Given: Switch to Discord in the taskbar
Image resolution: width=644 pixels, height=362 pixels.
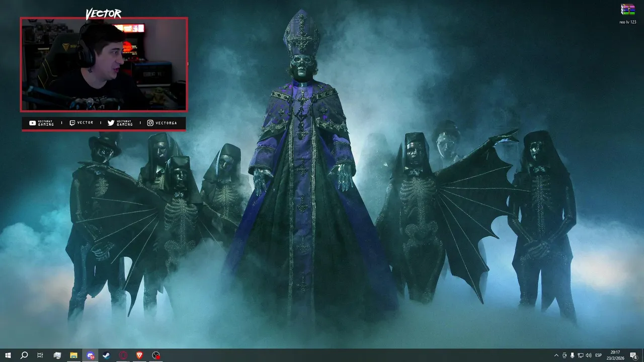Looking at the screenshot, I should (90, 355).
